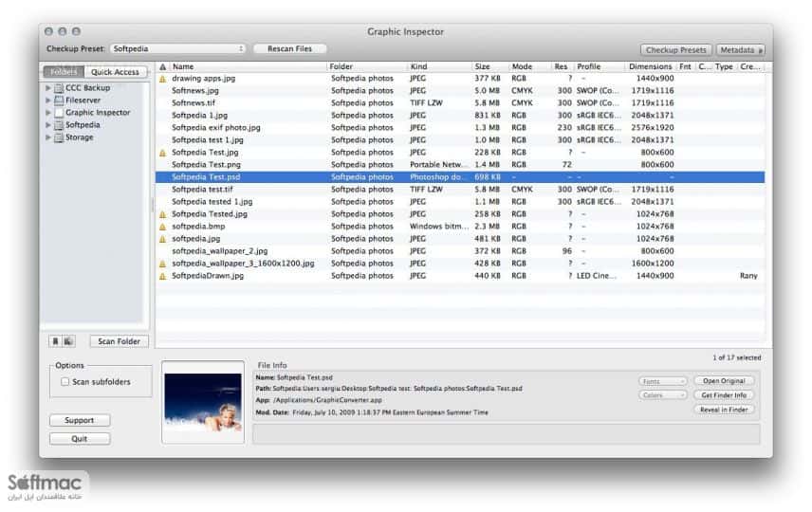
Task: Select the Softpedia tested 1.jpg row
Action: pos(460,202)
